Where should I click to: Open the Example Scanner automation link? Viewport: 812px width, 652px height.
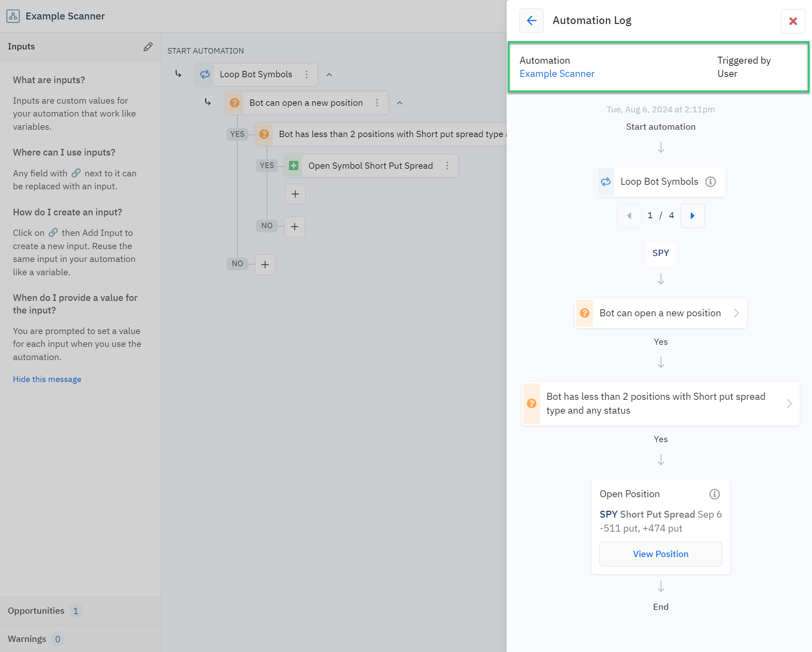click(x=556, y=74)
